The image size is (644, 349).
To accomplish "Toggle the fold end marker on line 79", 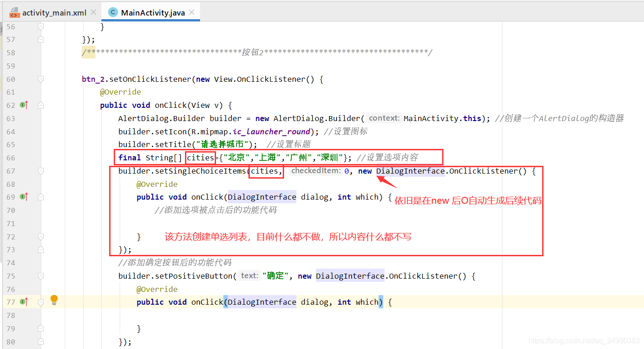I will click(x=41, y=328).
